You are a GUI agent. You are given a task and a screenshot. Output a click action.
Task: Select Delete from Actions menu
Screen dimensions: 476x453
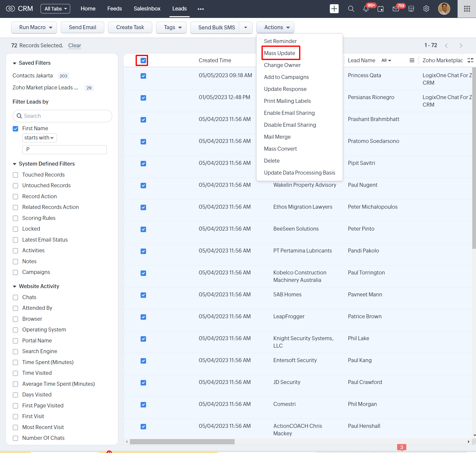coord(271,161)
